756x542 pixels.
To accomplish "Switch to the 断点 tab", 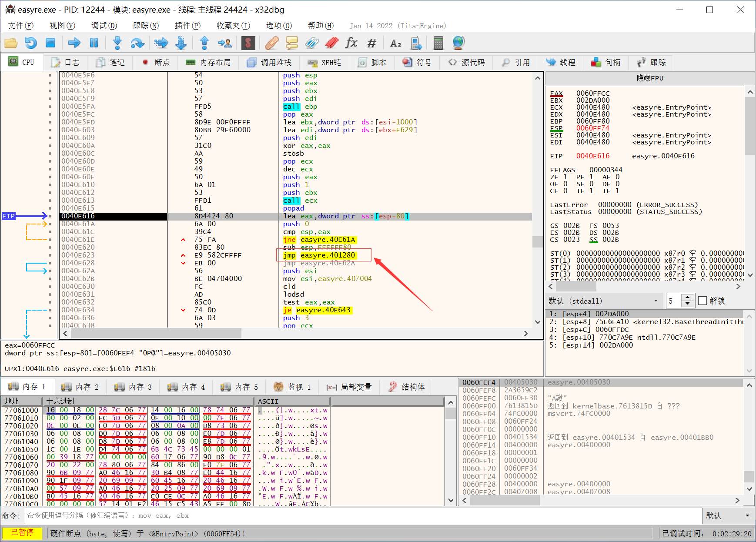I will pyautogui.click(x=156, y=63).
